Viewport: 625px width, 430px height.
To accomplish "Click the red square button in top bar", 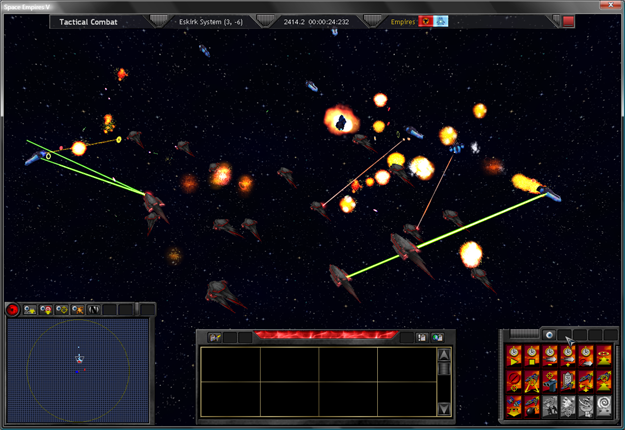I will (568, 22).
